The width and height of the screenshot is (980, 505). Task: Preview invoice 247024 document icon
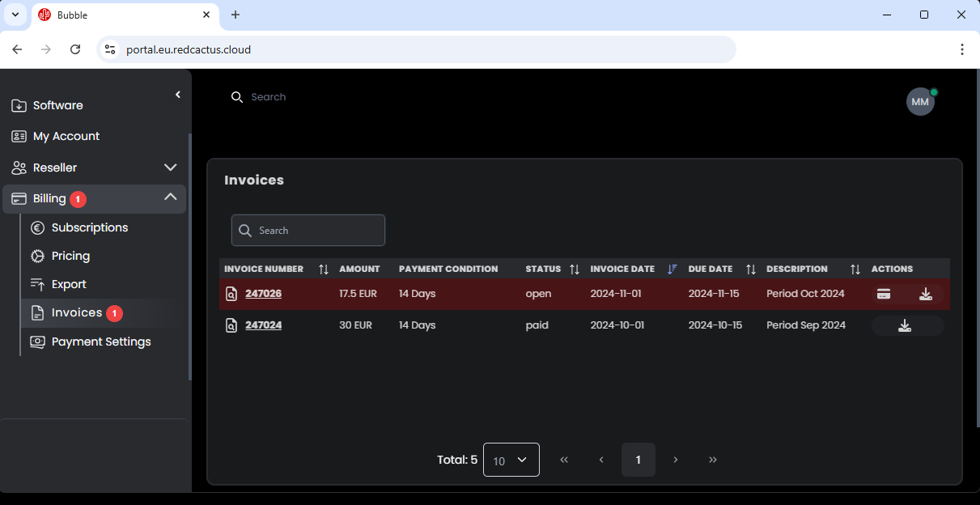pyautogui.click(x=231, y=325)
